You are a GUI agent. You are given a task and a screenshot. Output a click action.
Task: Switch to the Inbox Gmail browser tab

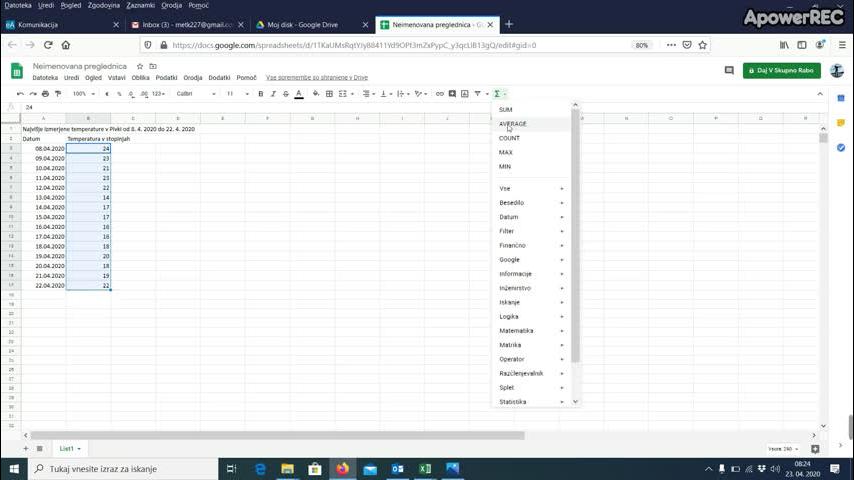[187, 25]
